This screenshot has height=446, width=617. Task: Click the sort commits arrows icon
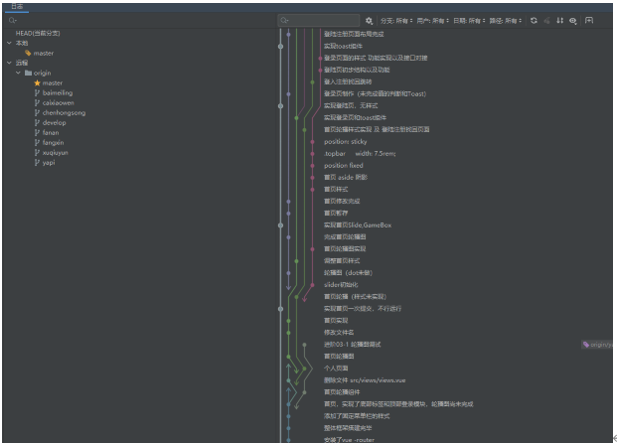(x=559, y=20)
